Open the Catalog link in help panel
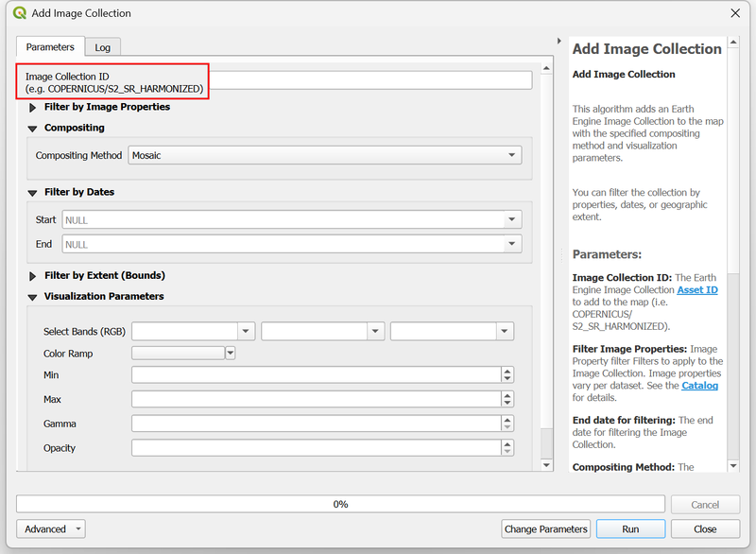The height and width of the screenshot is (554, 756). pos(699,386)
